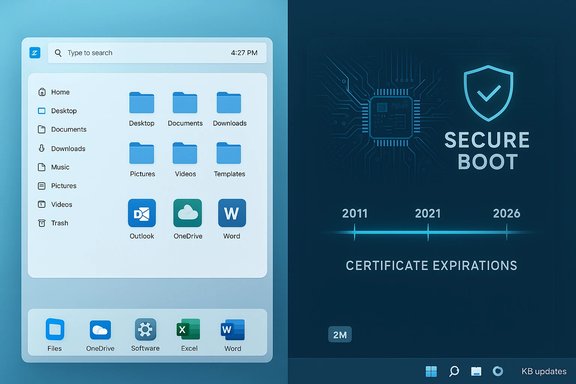Select Videos in the sidebar
Viewport: 576px width, 384px height.
[55, 204]
